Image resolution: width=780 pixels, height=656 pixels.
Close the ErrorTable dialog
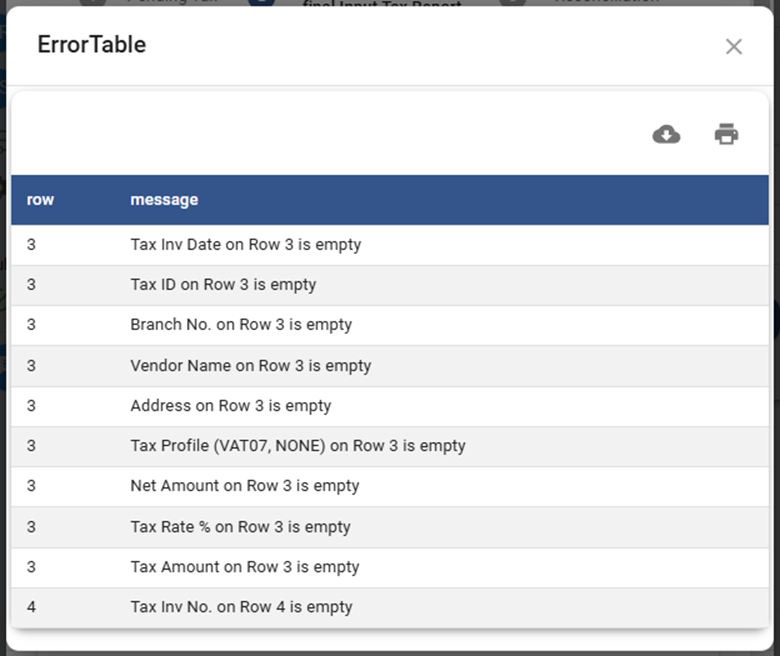point(734,47)
